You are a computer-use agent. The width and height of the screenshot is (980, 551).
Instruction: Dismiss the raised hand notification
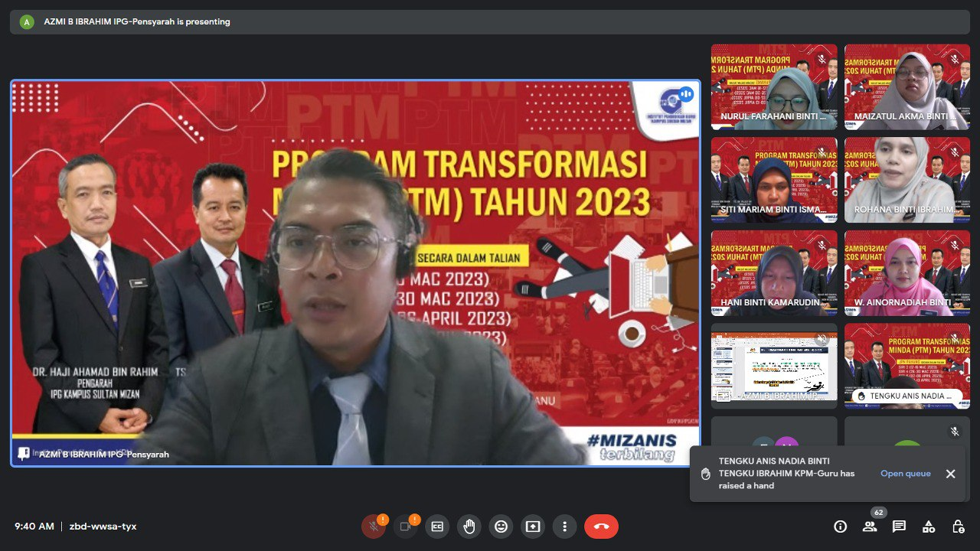click(x=950, y=474)
